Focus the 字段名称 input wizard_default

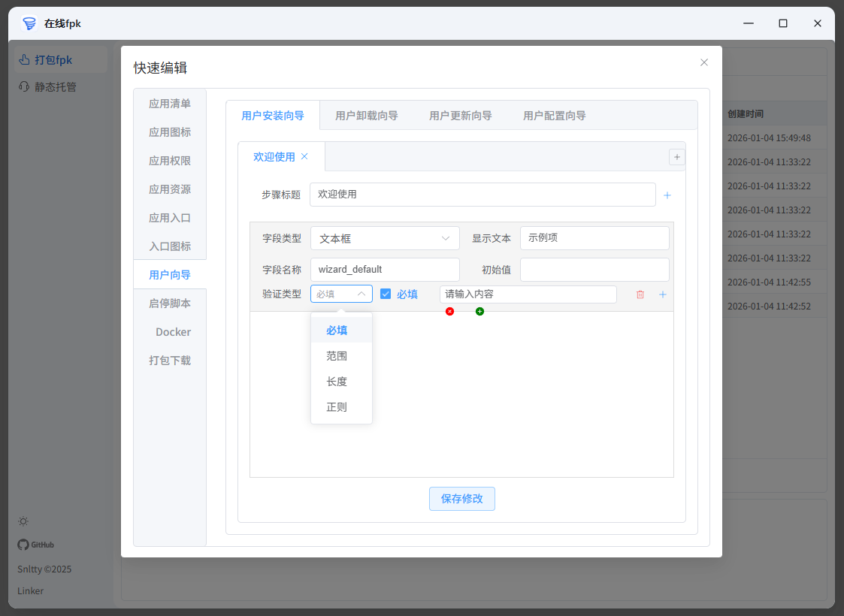click(385, 270)
